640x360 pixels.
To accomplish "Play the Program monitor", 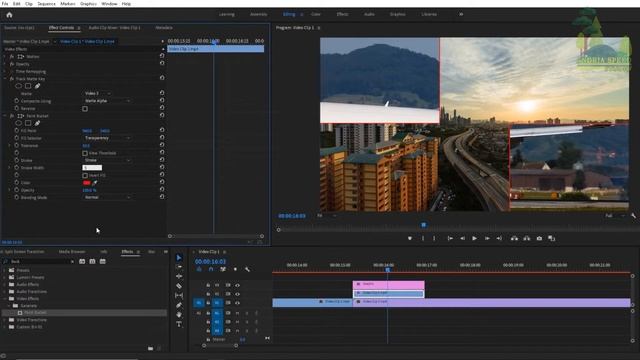I will (474, 238).
